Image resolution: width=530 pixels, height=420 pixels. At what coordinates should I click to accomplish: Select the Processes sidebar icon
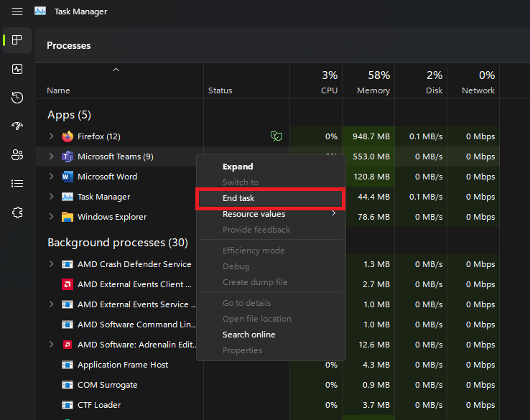17,40
